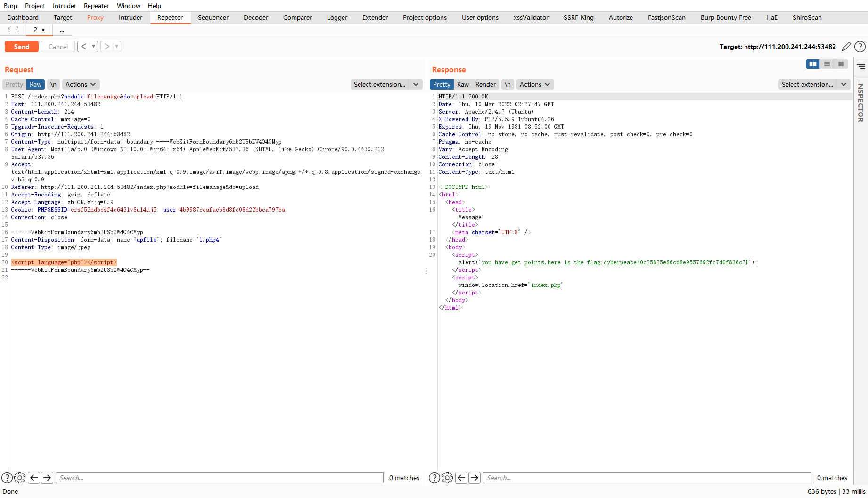Viewport: 868px width, 498px height.
Task: Edit target with the pencil icon
Action: point(846,47)
